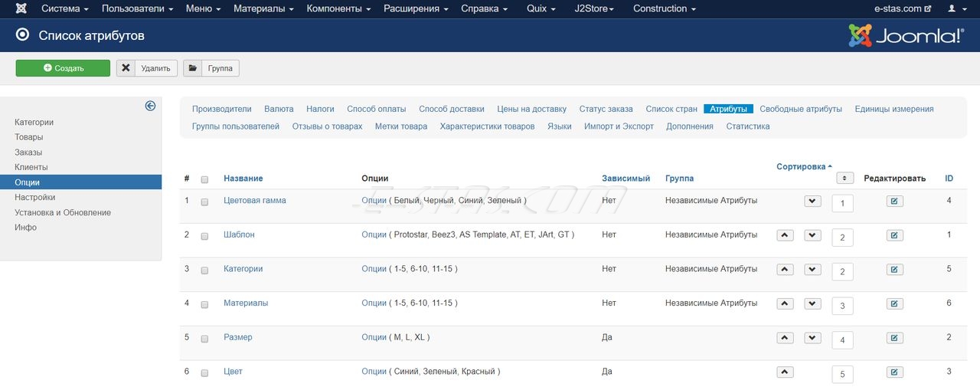The image size is (980, 390).
Task: Select all rows with header checkbox
Action: [x=204, y=179]
